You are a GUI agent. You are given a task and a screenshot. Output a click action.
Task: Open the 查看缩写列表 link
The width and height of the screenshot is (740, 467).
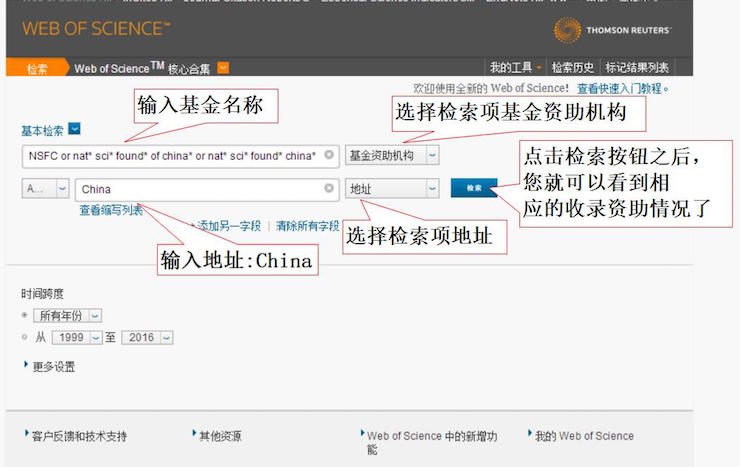111,210
